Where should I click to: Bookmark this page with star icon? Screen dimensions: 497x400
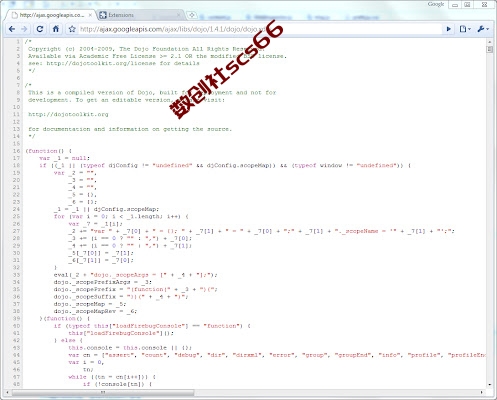[72, 29]
